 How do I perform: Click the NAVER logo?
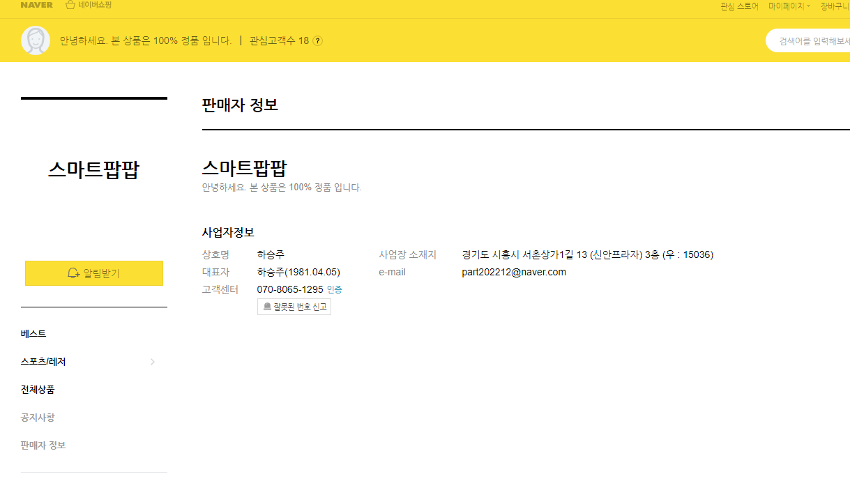coord(36,5)
